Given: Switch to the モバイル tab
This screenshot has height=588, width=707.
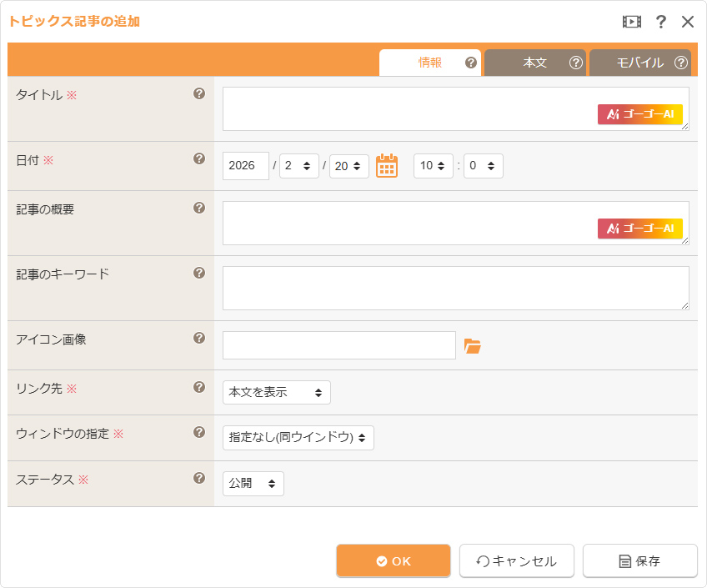Looking at the screenshot, I should pos(639,63).
